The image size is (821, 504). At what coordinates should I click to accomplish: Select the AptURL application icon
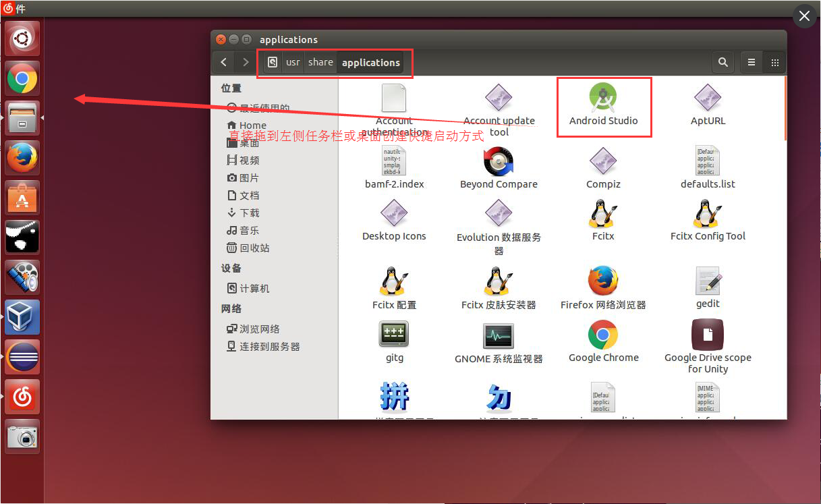(x=708, y=99)
